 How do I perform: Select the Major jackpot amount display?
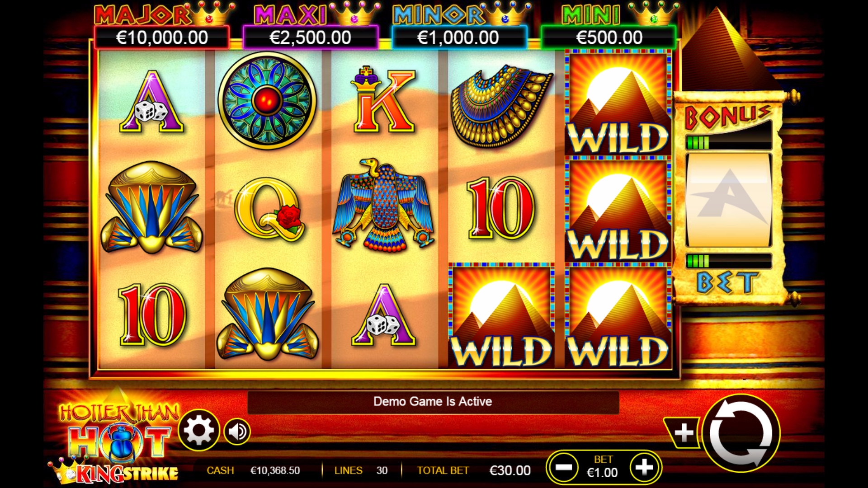point(162,38)
